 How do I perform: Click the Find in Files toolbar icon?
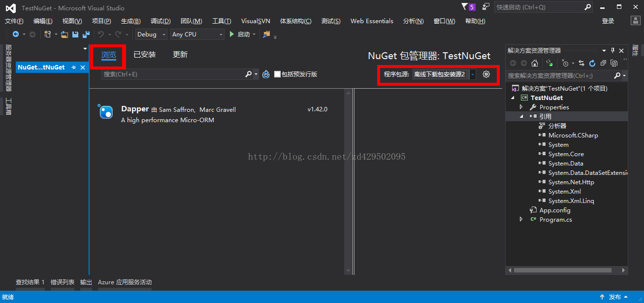[x=266, y=34]
